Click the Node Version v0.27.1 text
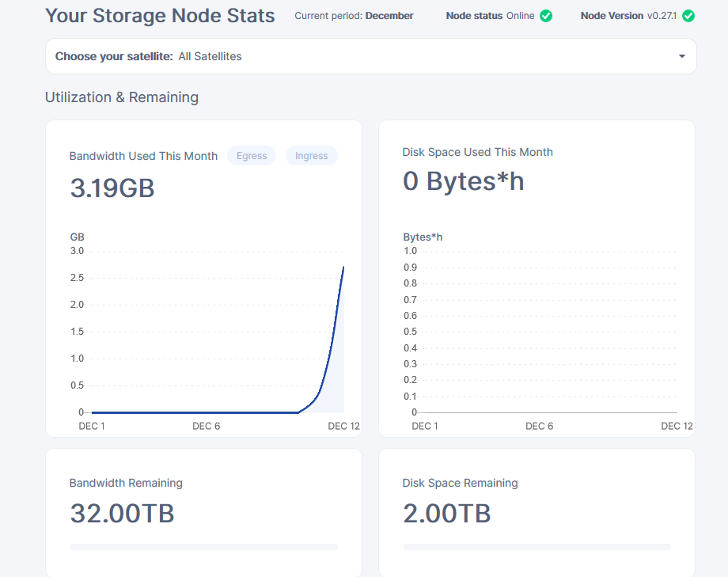 click(628, 16)
